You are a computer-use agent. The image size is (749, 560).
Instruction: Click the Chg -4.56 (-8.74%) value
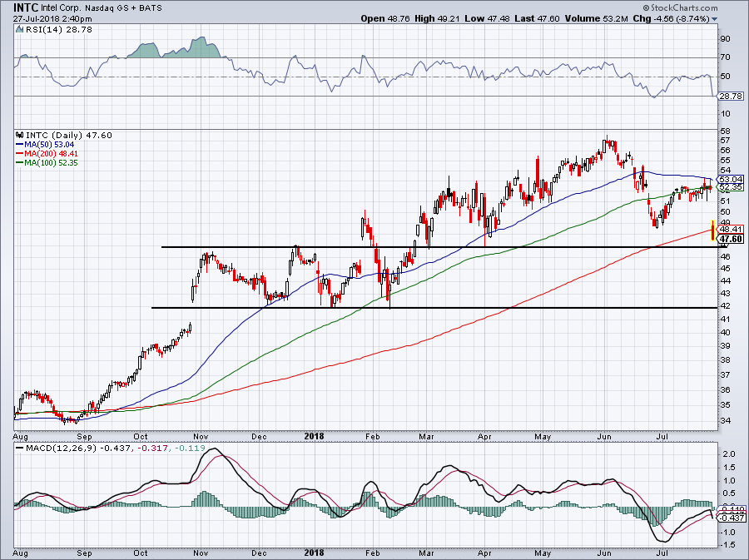pos(672,18)
